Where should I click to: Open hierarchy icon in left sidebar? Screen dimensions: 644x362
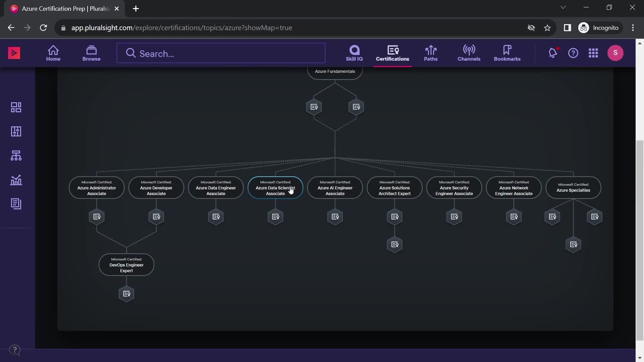[x=16, y=156]
